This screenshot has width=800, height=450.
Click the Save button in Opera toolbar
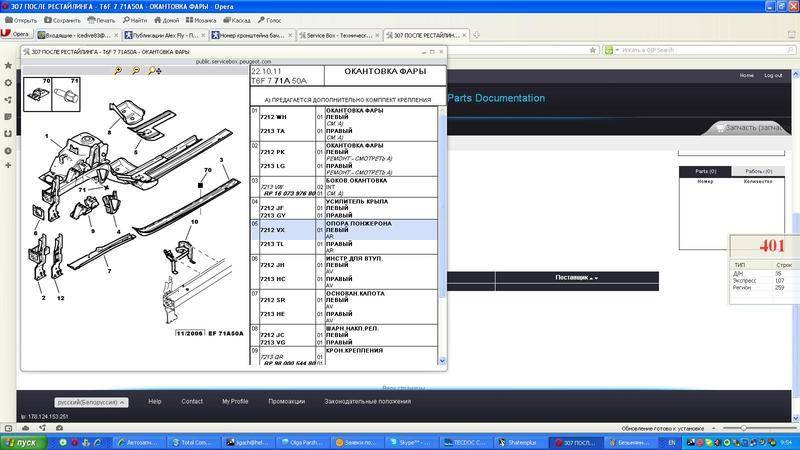(x=62, y=19)
